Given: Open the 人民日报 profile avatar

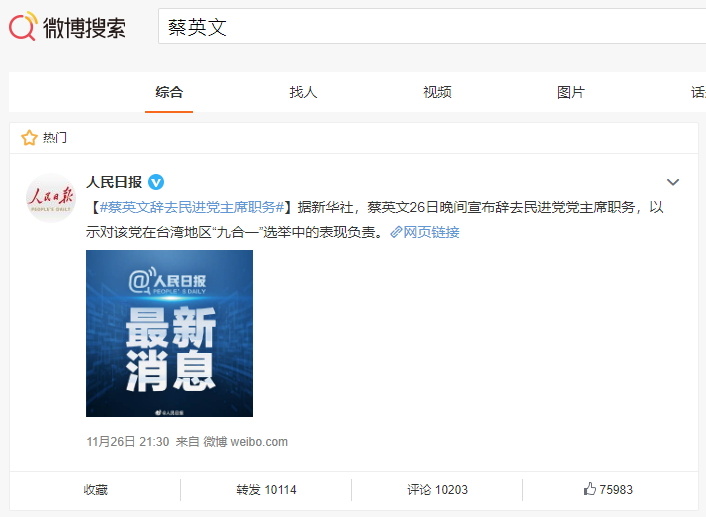Looking at the screenshot, I should [51, 198].
